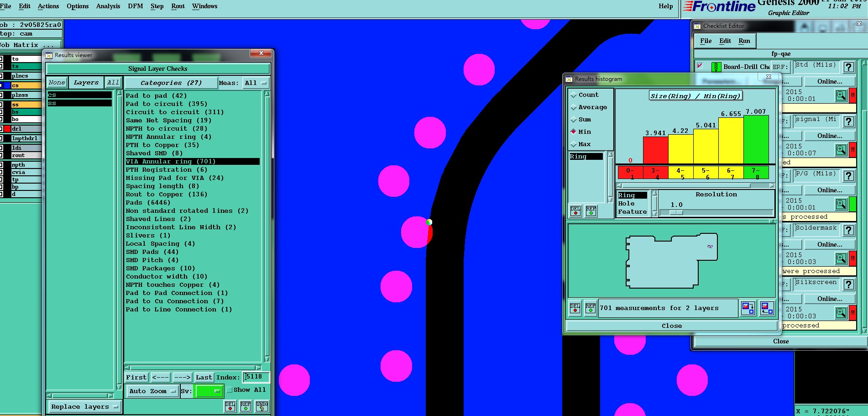Click green drill icon of Board-Drill Check

click(716, 67)
